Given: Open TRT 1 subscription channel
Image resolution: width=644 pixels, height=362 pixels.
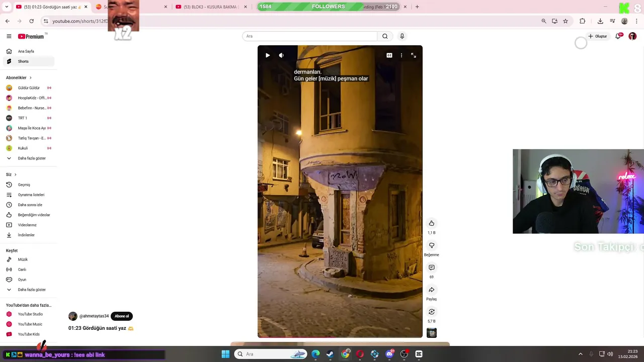Looking at the screenshot, I should click(x=29, y=118).
